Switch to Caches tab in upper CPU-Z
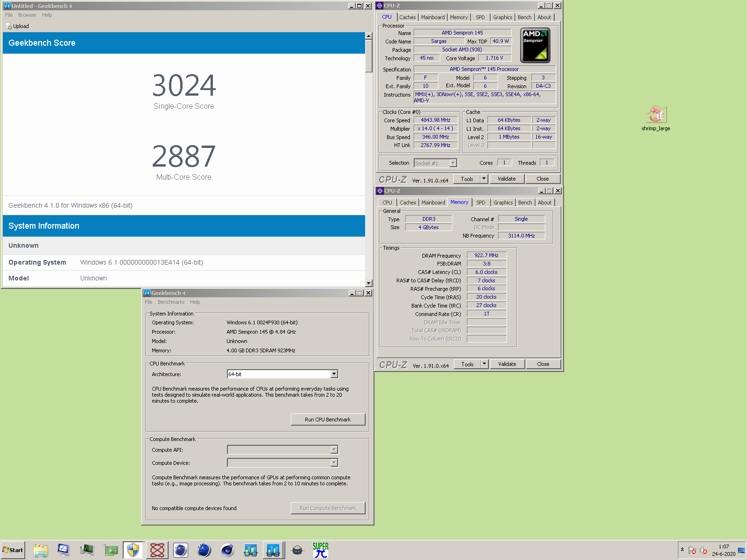 tap(408, 17)
